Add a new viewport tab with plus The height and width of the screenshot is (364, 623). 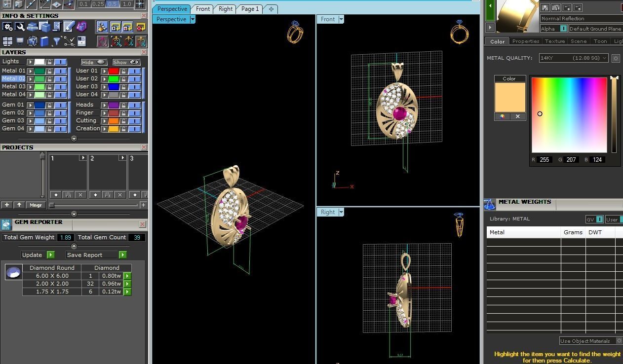point(271,9)
